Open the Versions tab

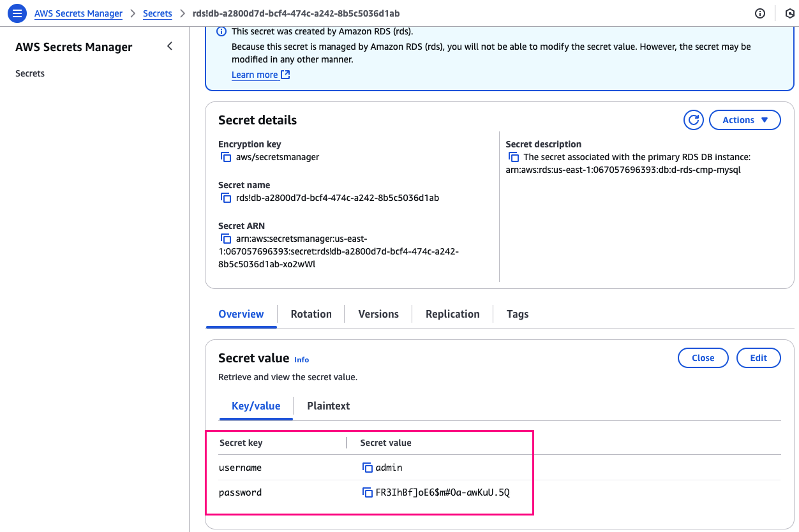pyautogui.click(x=378, y=314)
